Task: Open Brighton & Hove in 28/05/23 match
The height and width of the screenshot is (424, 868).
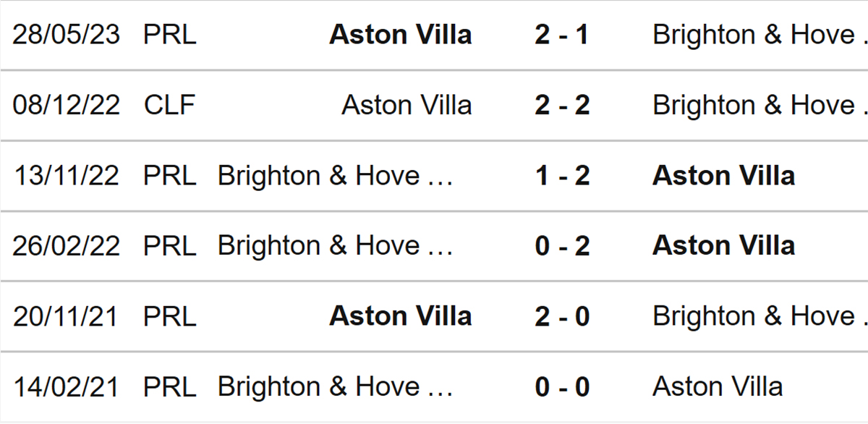Action: coord(759,35)
